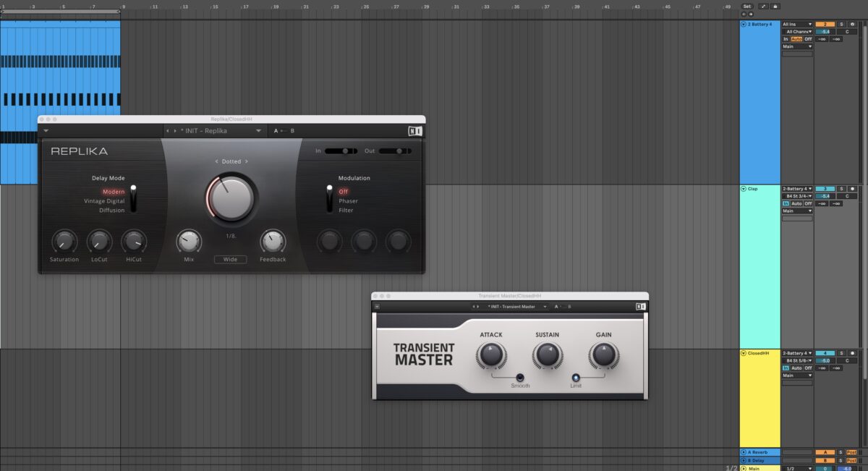Click the Wide button in Replika
This screenshot has height=471, width=868.
[231, 259]
